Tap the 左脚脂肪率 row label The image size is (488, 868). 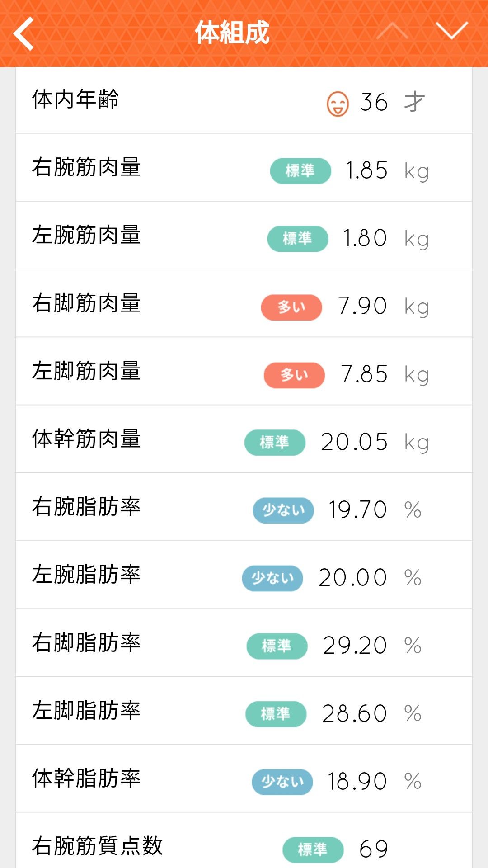(x=86, y=710)
